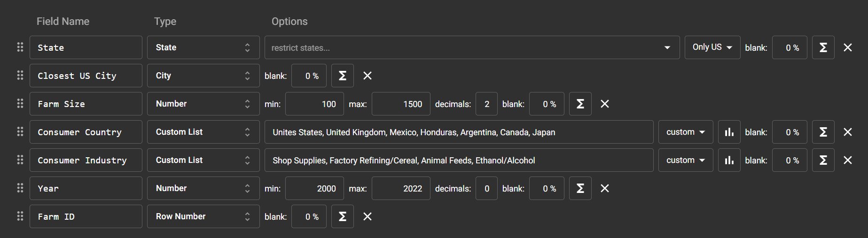This screenshot has width=868, height=238.
Task: Click distribution chart icon for Consumer Country
Action: (x=729, y=132)
